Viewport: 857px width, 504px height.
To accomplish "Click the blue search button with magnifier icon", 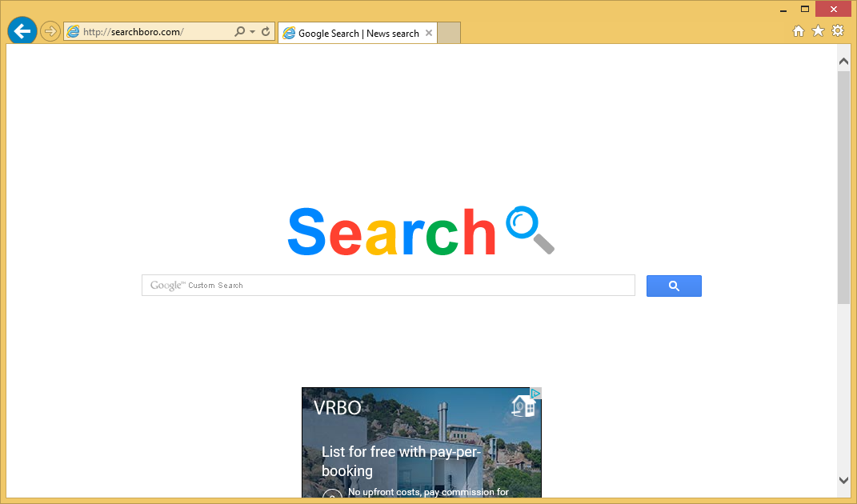I will click(x=673, y=286).
